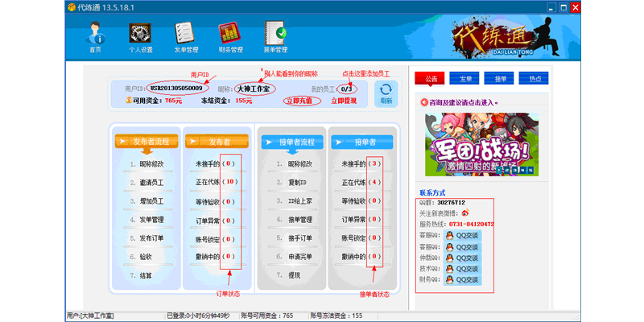Open 个人设置 personal settings
Screen dimensions: 644x322
tap(140, 38)
